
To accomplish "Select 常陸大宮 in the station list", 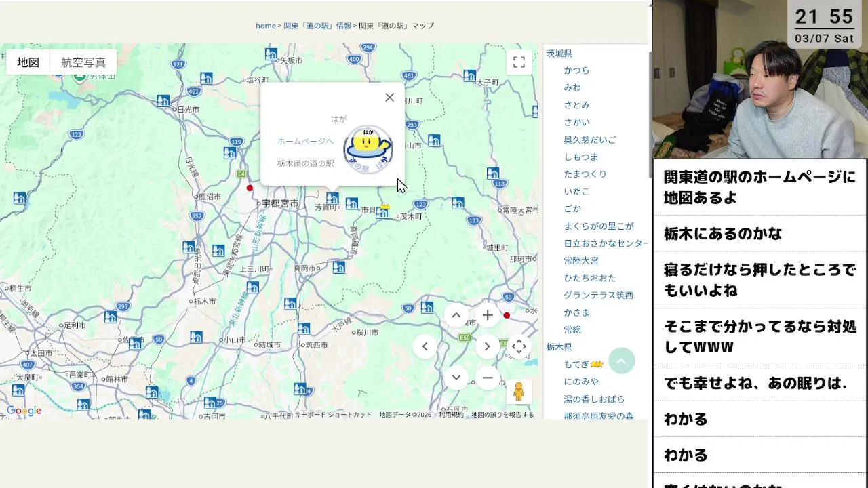I will (x=582, y=260).
